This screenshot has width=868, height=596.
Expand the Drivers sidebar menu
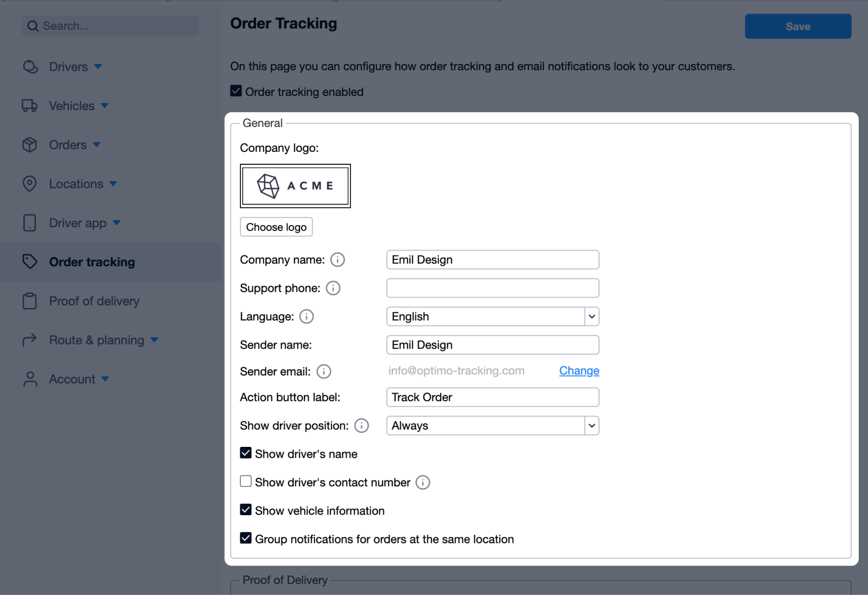[x=68, y=67]
